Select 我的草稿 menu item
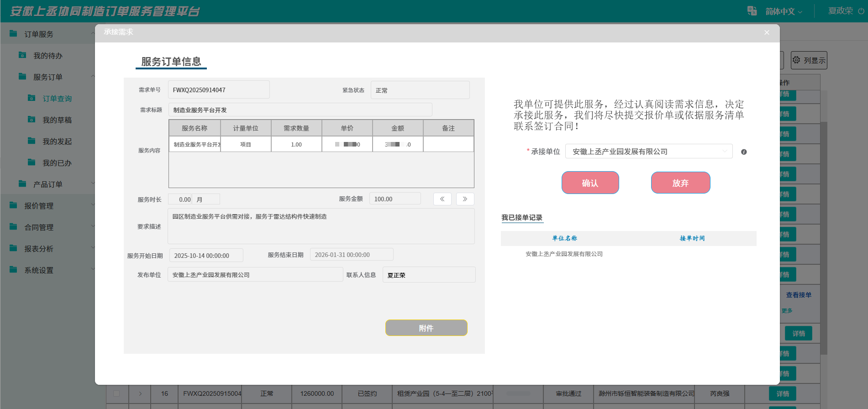This screenshot has height=409, width=868. [57, 120]
